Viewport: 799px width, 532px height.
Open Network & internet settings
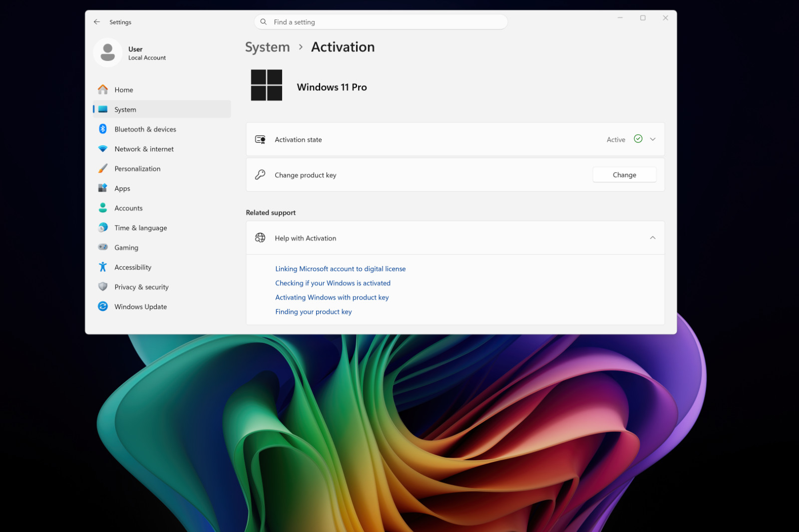[162, 149]
